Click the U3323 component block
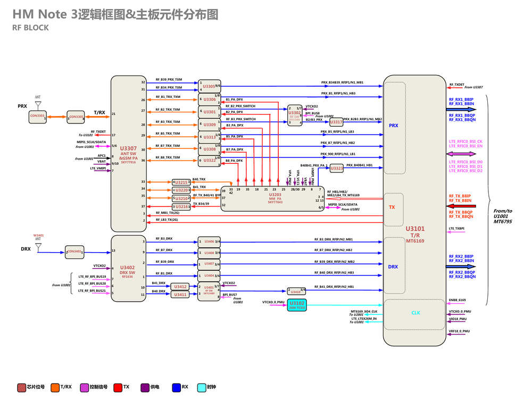 [x=337, y=168]
